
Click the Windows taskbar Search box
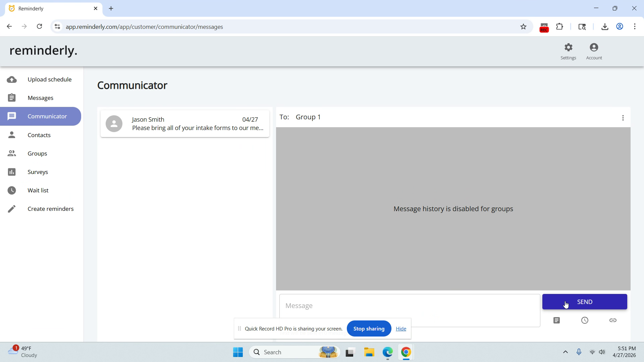294,352
